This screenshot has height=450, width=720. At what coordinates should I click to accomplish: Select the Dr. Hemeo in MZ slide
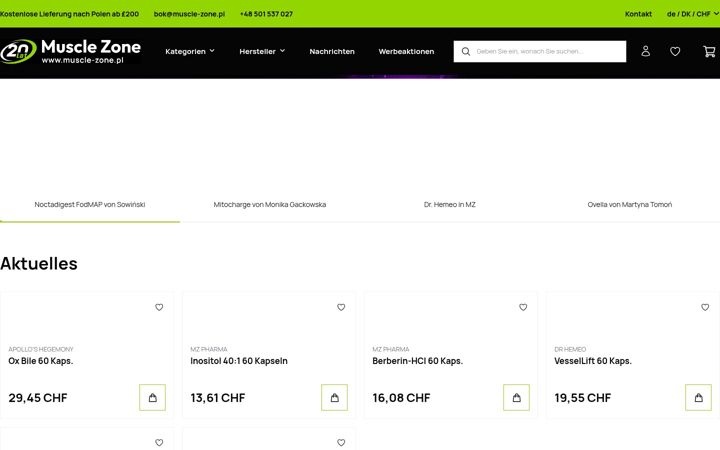pos(450,204)
